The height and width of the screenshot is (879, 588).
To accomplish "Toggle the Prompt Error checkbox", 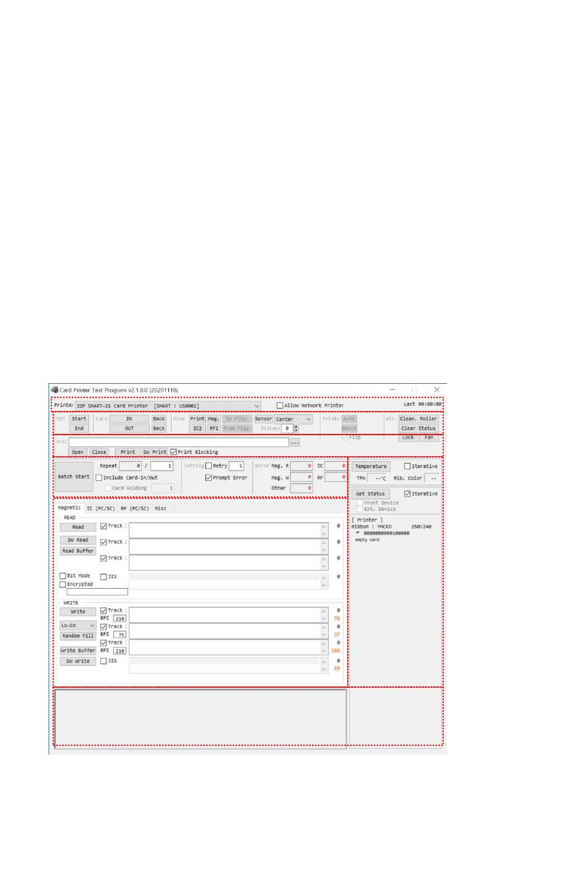I will click(x=209, y=477).
